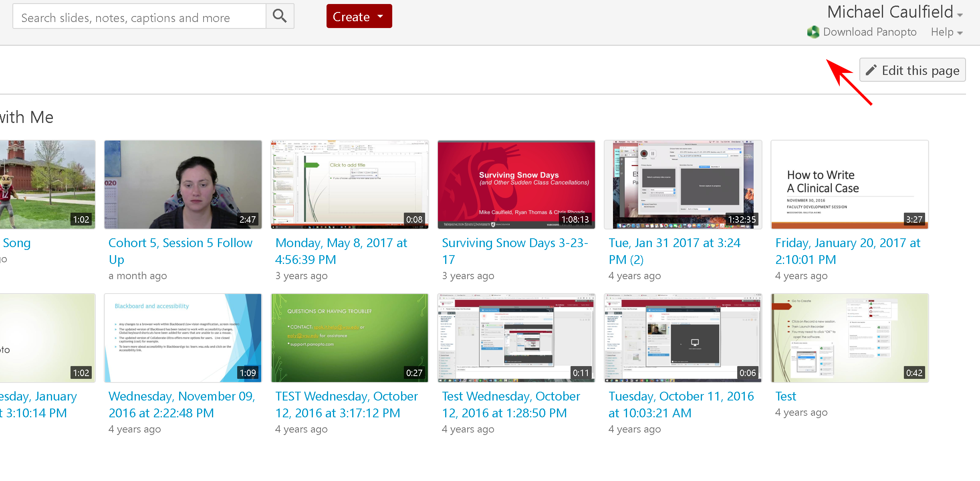Viewport: 980px width, 481px height.
Task: Expand the Help dropdown menu
Action: click(x=946, y=32)
